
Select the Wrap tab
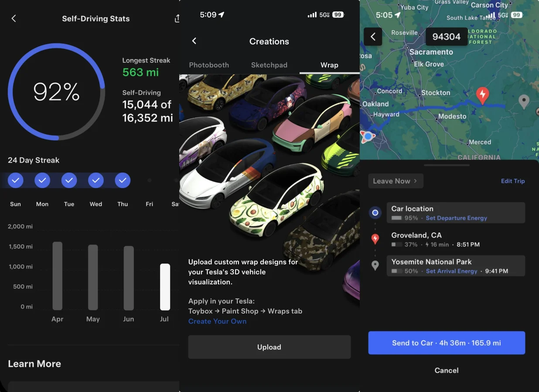pos(329,65)
